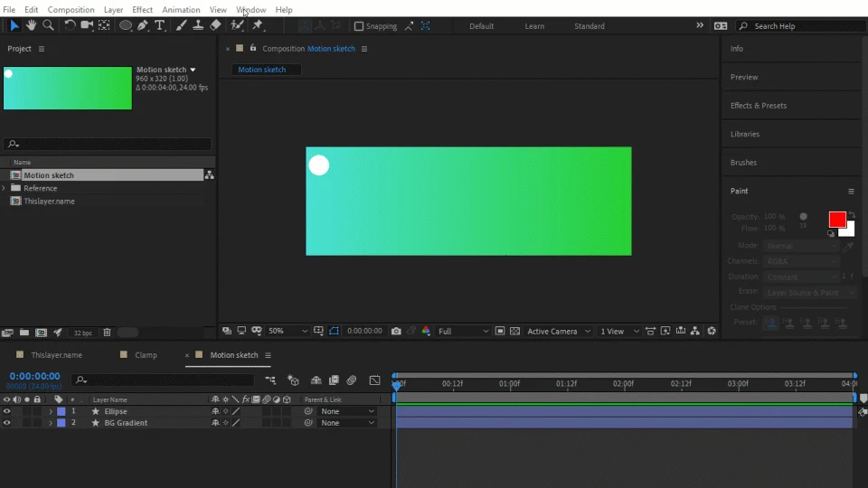Hide the Ellipse layer with eye icon

6,411
